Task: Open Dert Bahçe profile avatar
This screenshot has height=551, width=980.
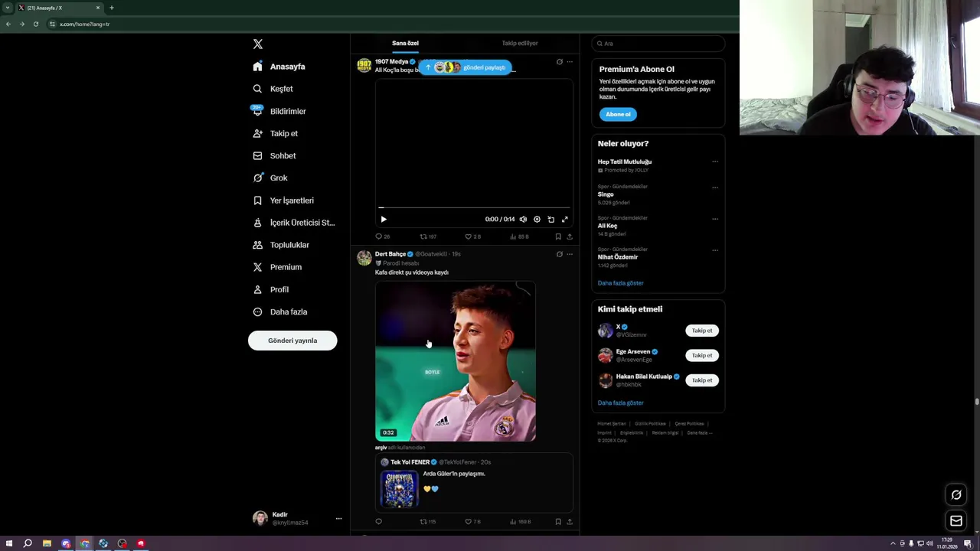Action: tap(364, 258)
